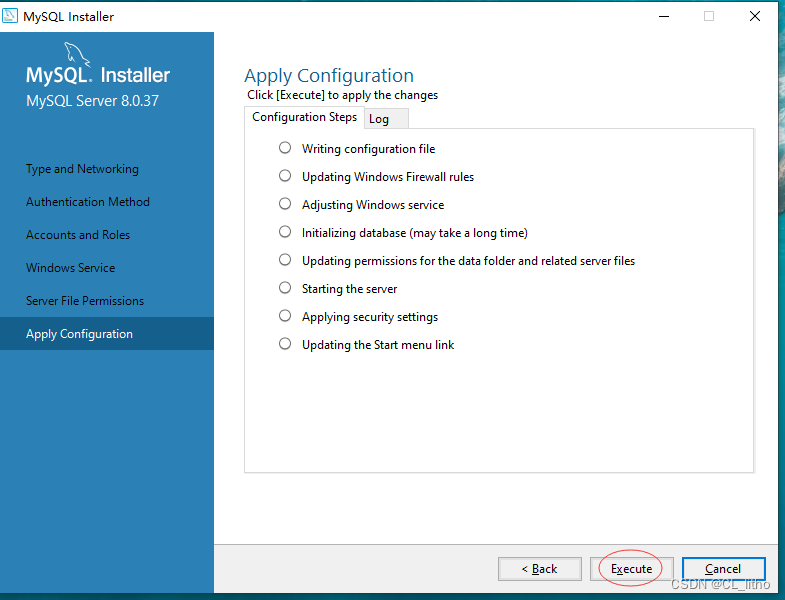Image resolution: width=785 pixels, height=600 pixels.
Task: Select Apply Configuration in sidebar
Action: [107, 334]
